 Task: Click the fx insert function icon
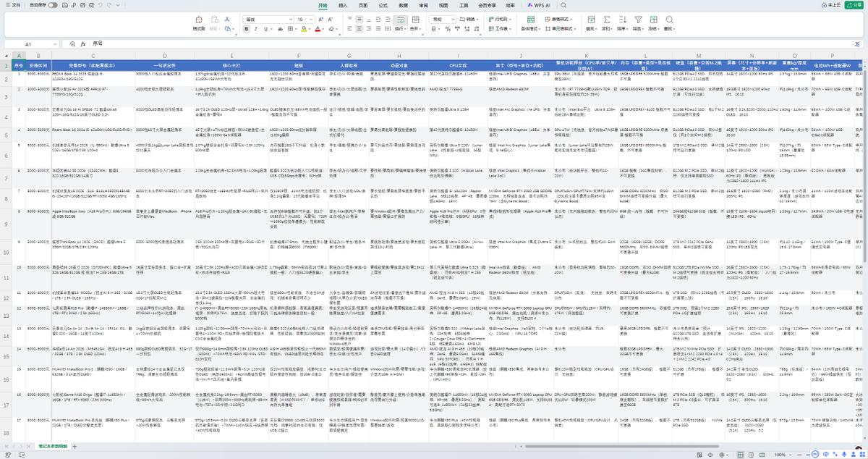(x=85, y=43)
